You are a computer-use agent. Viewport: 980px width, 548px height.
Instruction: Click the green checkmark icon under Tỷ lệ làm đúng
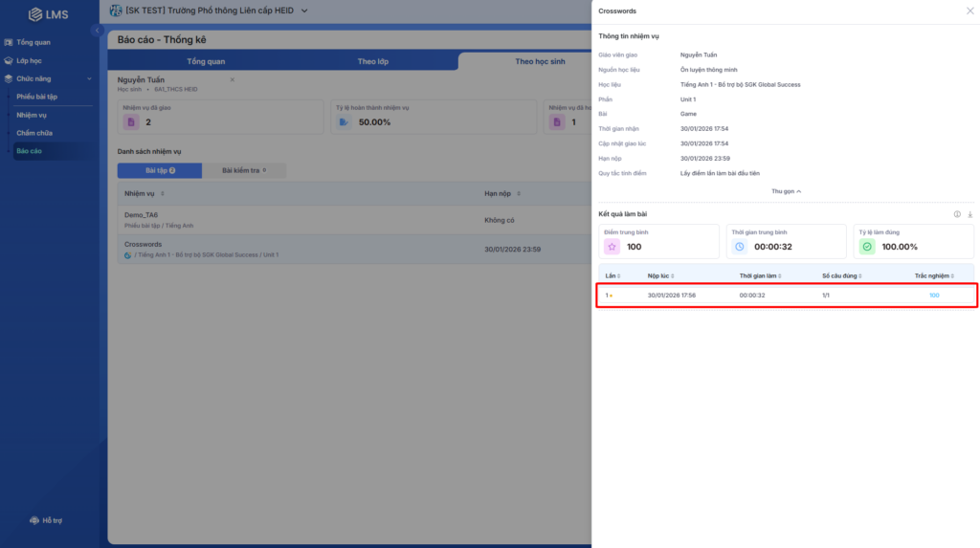click(867, 247)
